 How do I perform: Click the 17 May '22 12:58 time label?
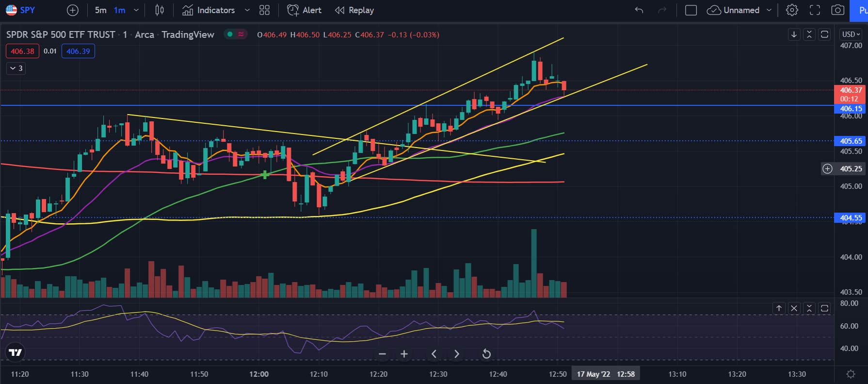(606, 374)
